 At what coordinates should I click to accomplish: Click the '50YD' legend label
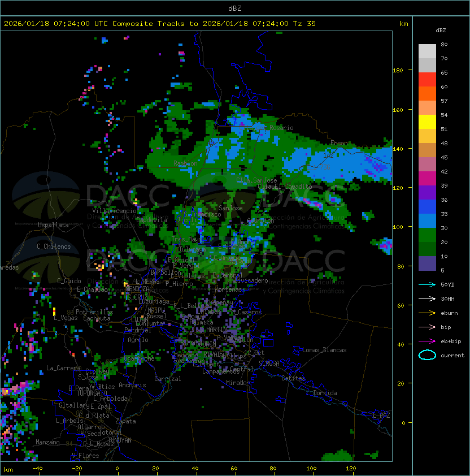447,284
